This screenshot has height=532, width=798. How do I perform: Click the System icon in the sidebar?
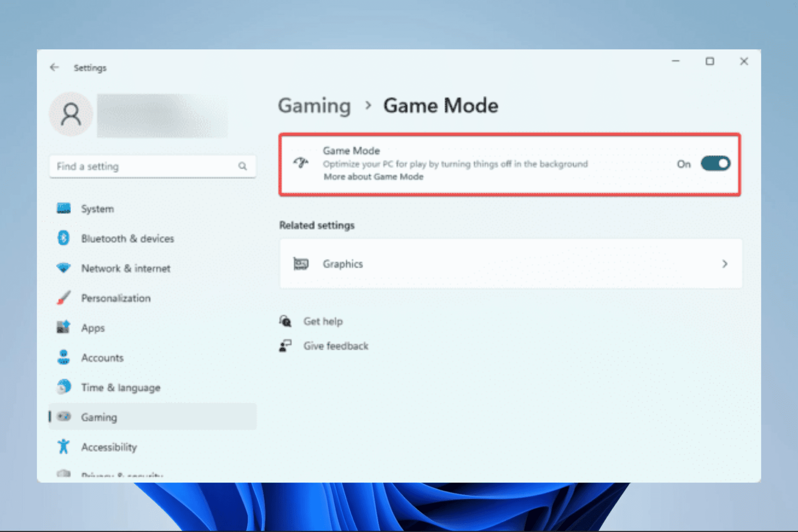(63, 209)
